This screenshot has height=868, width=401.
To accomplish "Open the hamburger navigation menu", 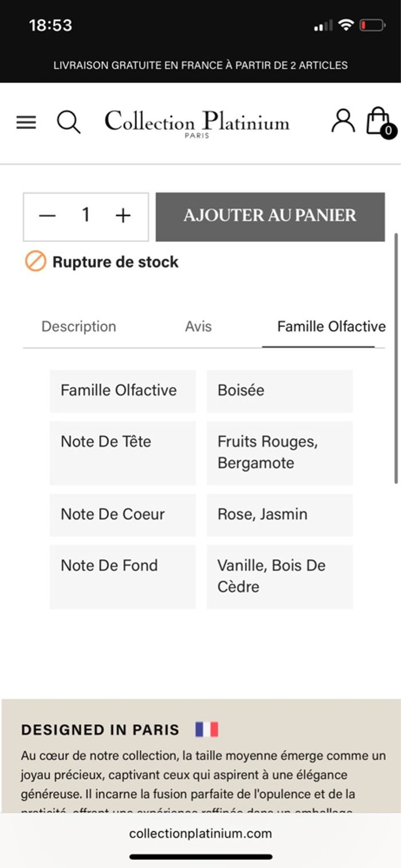I will pos(26,122).
